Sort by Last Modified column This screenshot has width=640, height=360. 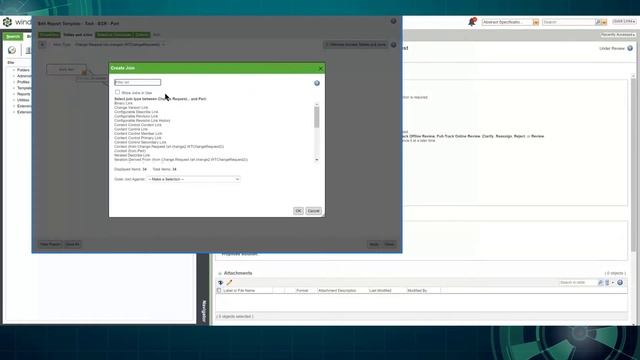point(380,291)
